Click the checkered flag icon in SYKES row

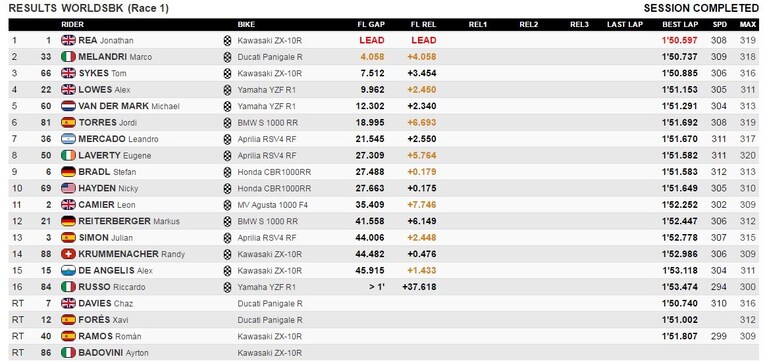[227, 73]
